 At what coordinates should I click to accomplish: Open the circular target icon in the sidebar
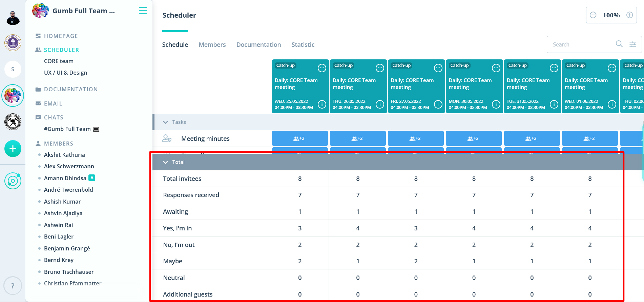[x=13, y=181]
